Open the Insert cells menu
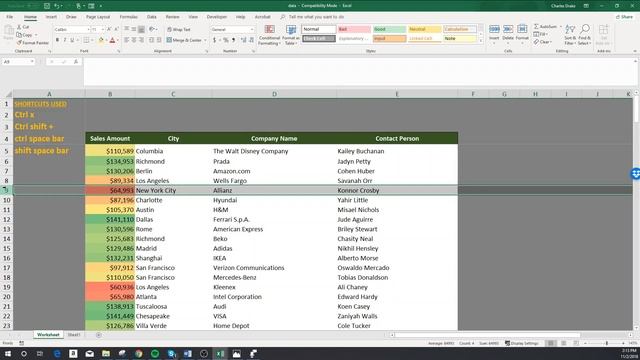The height and width of the screenshot is (360, 640). click(494, 33)
